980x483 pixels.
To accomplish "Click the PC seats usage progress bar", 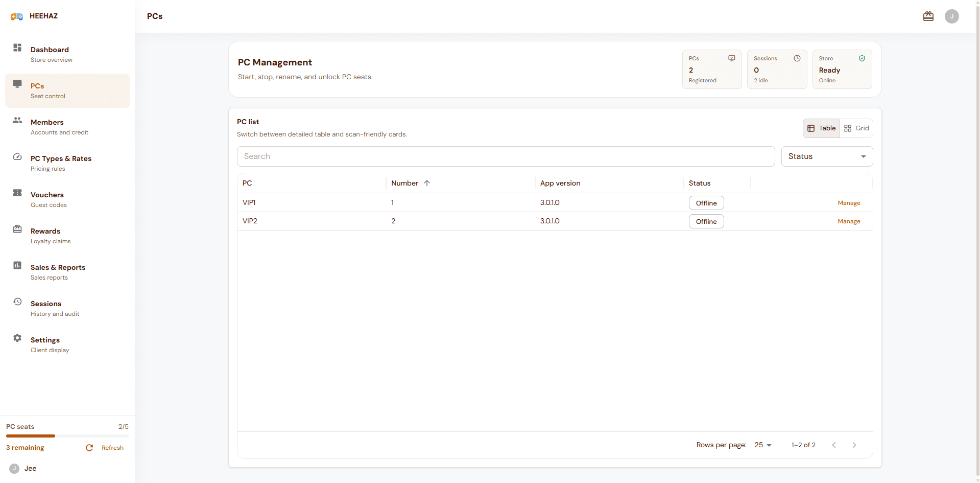I will (67, 436).
